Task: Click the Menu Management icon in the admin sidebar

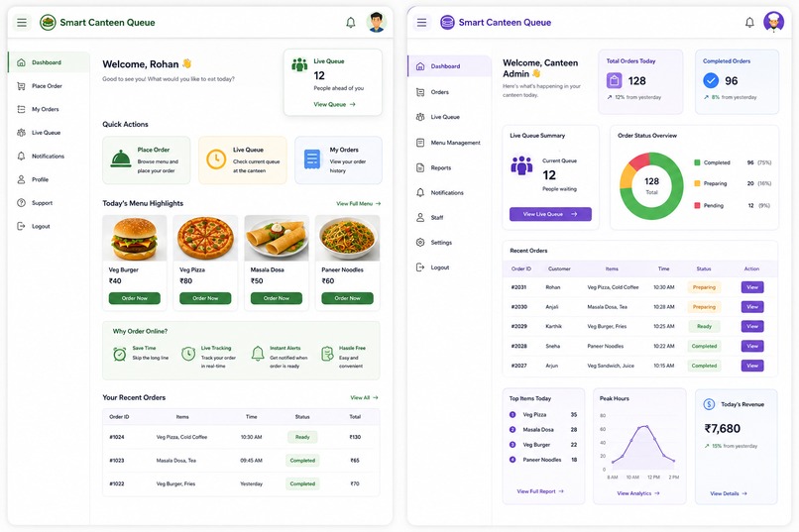Action: (420, 143)
